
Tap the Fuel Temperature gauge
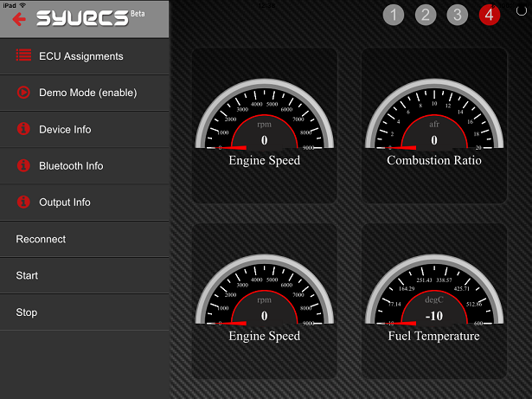click(x=434, y=301)
